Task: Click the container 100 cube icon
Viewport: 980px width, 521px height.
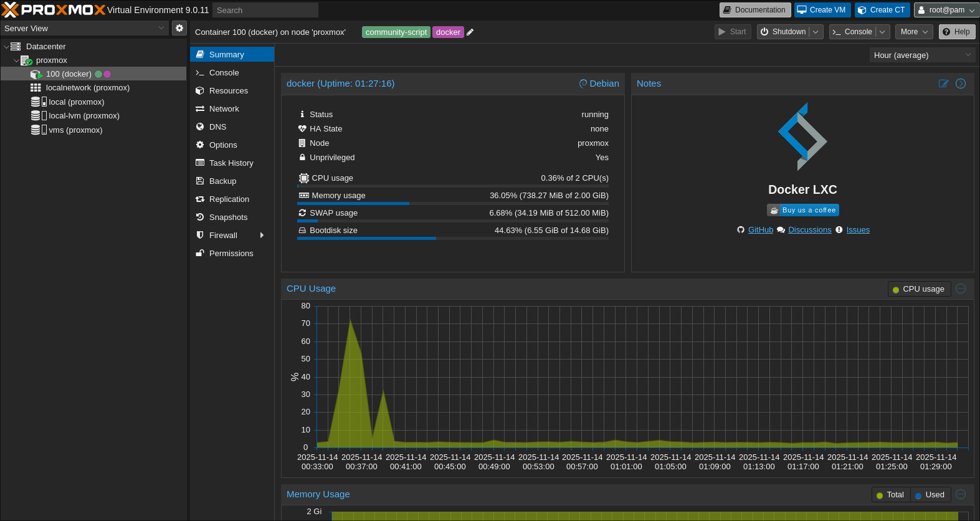Action: coord(36,74)
